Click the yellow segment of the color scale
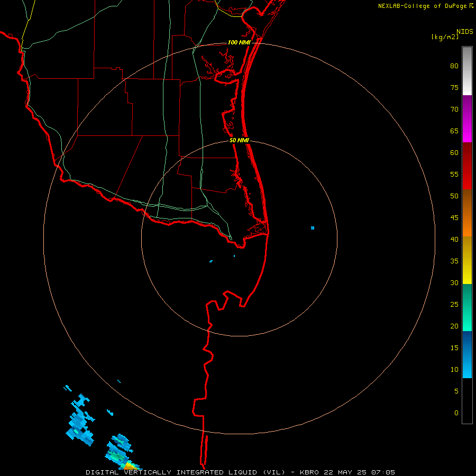The height and width of the screenshot is (476, 476). coord(467,260)
